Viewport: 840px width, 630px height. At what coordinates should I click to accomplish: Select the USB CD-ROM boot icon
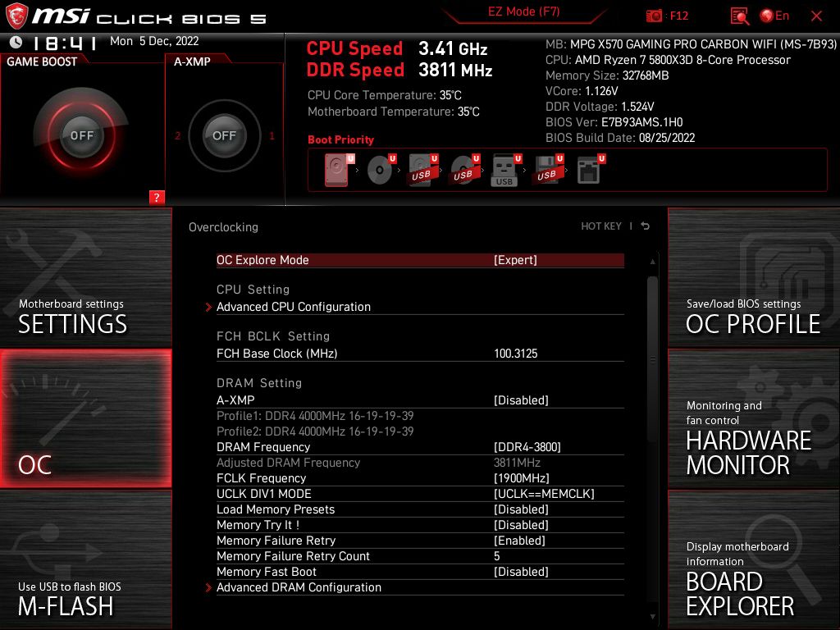tap(465, 170)
